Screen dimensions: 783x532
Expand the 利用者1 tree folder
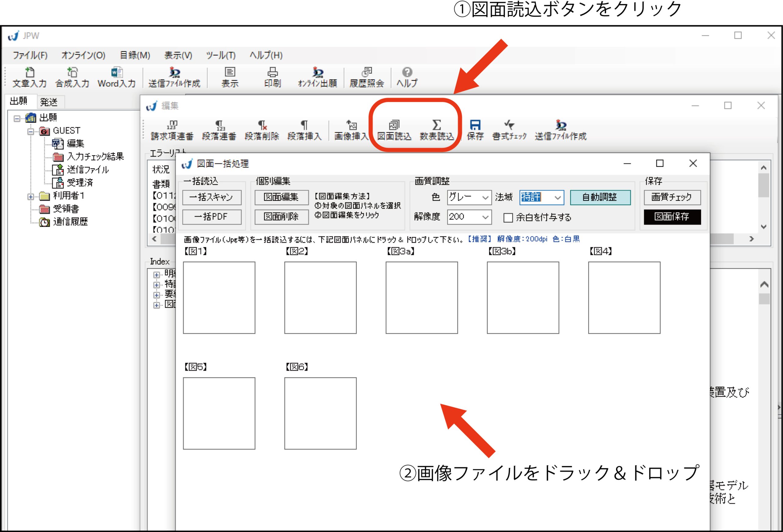[x=31, y=197]
